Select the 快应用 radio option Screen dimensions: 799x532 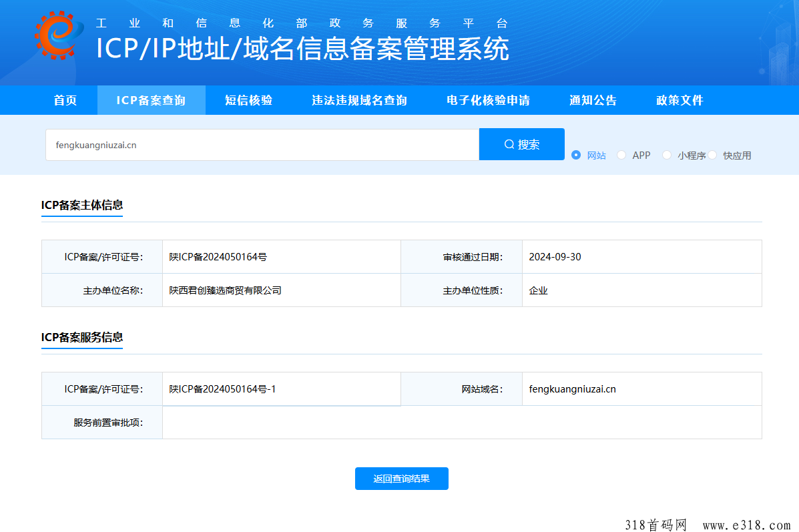click(x=712, y=155)
